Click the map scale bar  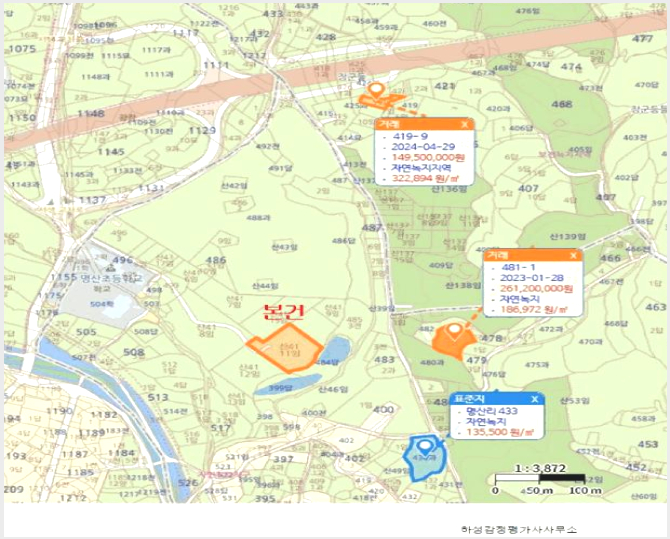pyautogui.click(x=540, y=478)
